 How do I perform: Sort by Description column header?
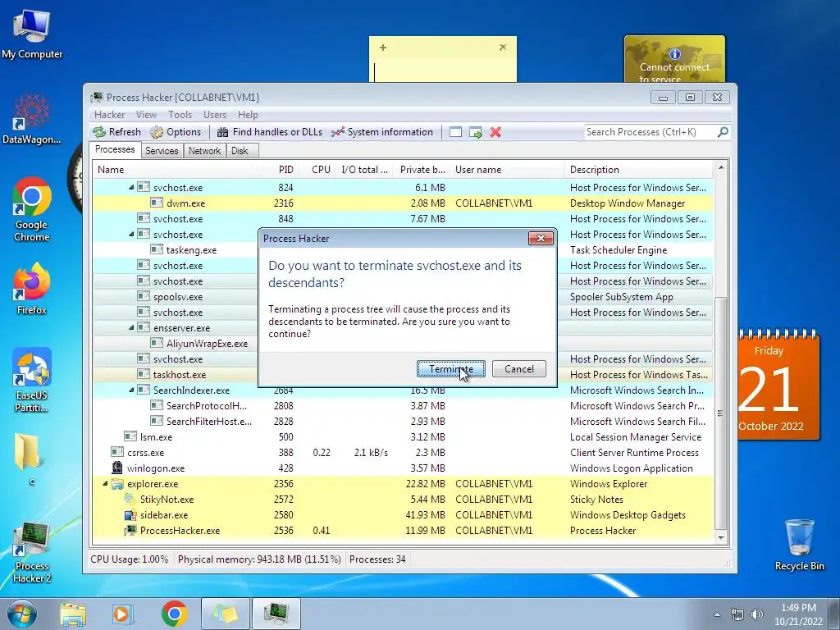[638, 170]
